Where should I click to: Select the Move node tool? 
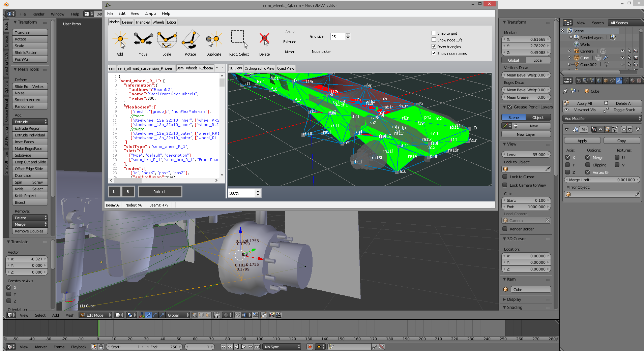(x=143, y=43)
